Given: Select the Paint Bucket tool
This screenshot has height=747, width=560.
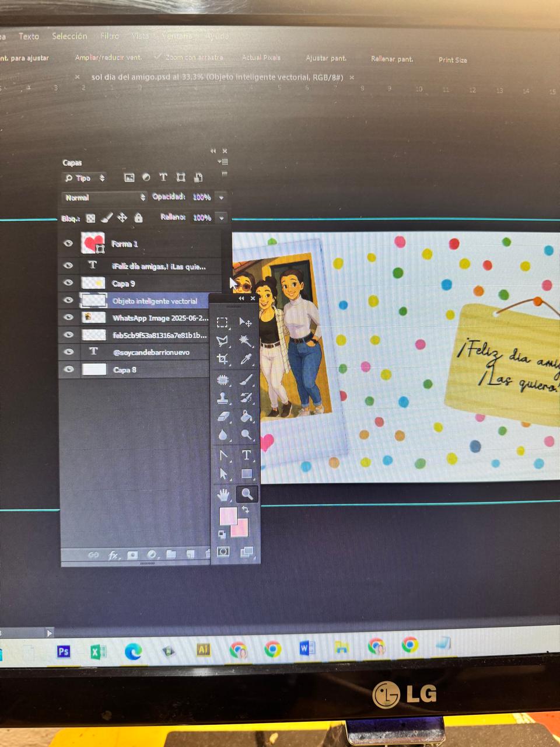Looking at the screenshot, I should (x=247, y=417).
